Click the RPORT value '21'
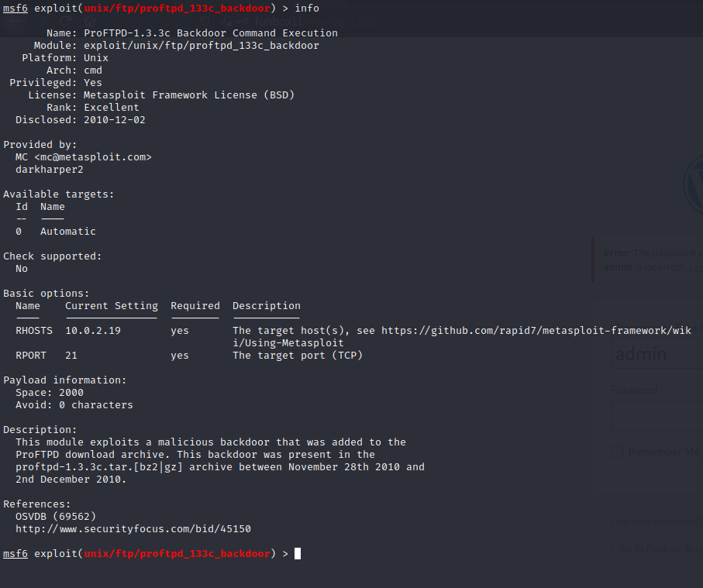Viewport: 703px width, 588px height. pyautogui.click(x=71, y=356)
